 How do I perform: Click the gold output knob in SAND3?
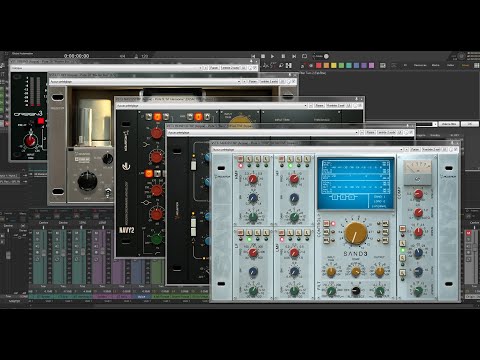click(x=380, y=272)
